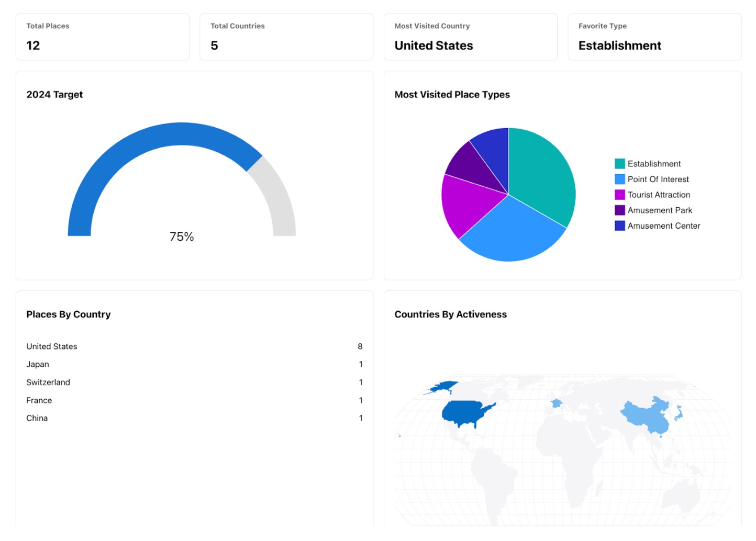The height and width of the screenshot is (541, 756).
Task: Click the Favorite Type card
Action: point(654,37)
